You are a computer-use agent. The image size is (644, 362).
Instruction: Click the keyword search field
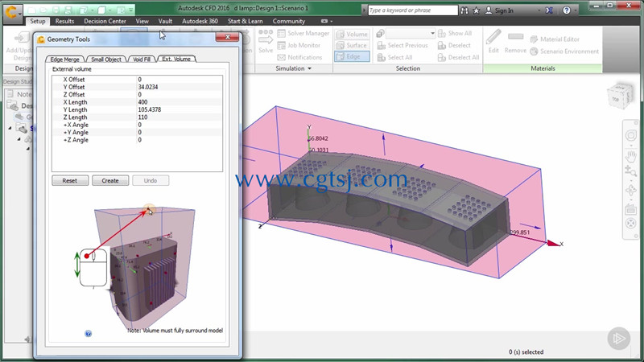pos(413,10)
